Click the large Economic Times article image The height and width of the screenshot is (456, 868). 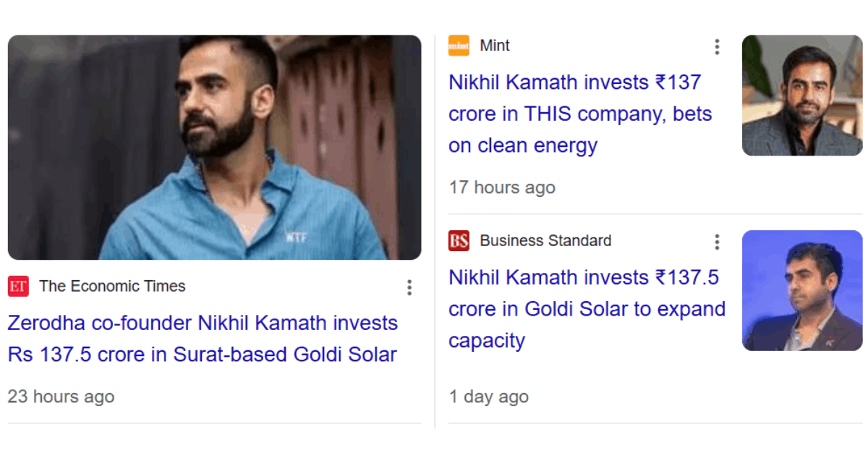214,148
